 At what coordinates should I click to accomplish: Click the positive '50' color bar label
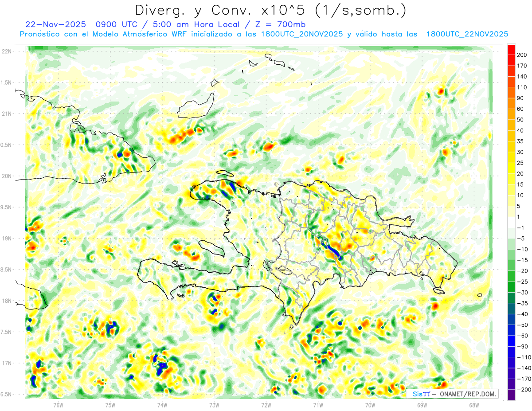tap(520, 120)
